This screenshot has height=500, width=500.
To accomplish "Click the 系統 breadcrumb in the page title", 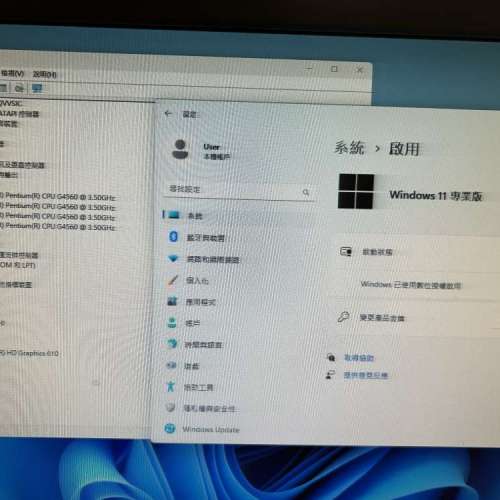I will point(350,147).
